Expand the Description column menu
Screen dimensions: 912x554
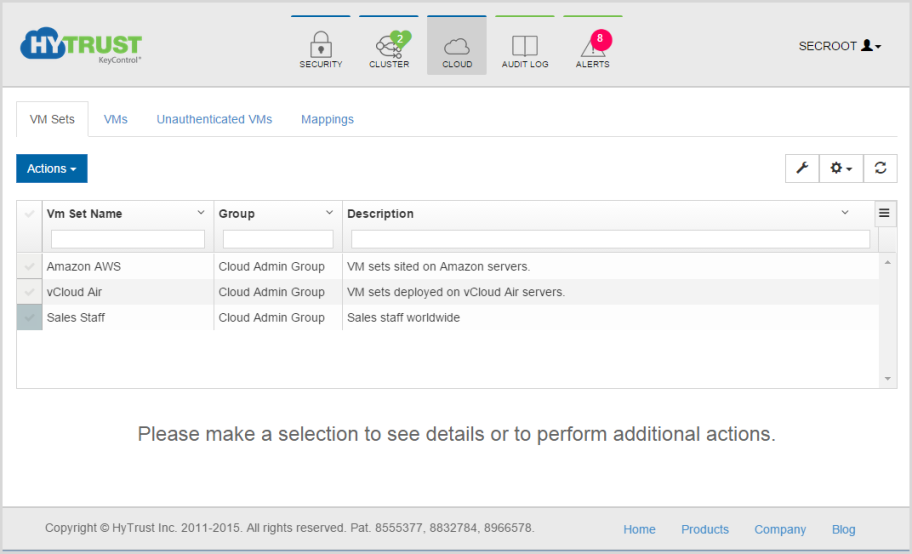point(845,213)
